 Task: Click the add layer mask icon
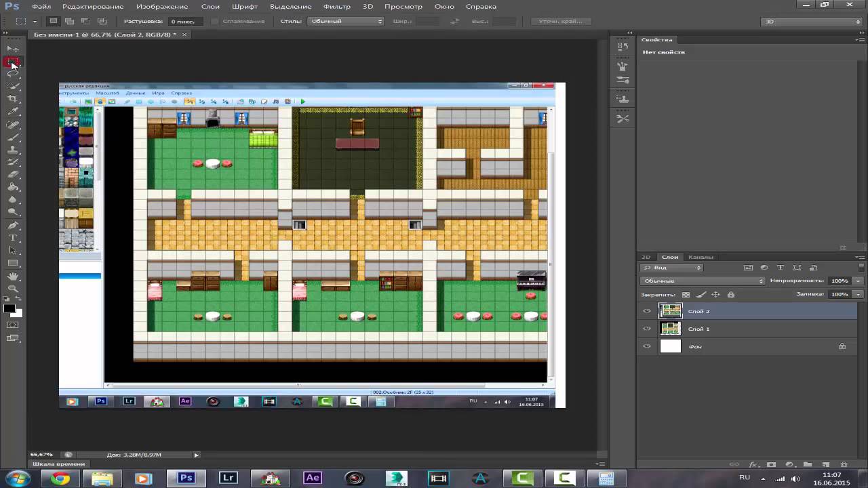point(771,465)
